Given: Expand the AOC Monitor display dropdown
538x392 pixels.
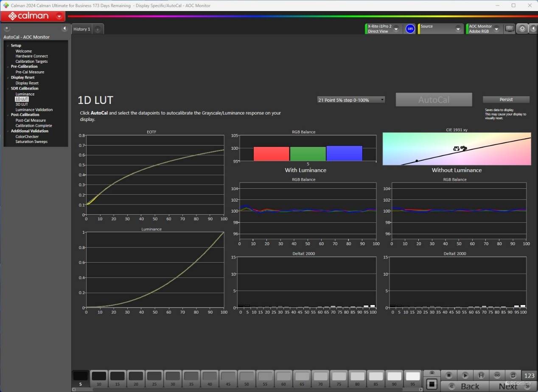Looking at the screenshot, I should pos(496,29).
